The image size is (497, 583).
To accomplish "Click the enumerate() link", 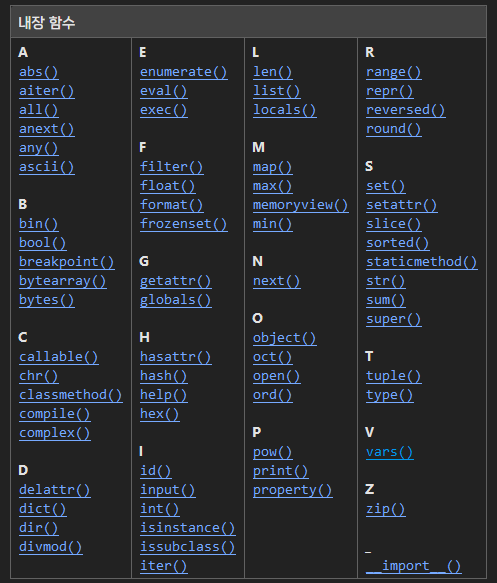I will 184,72.
